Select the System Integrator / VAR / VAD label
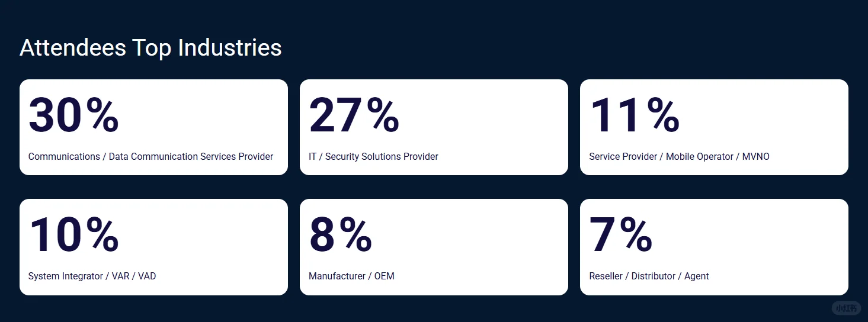Image resolution: width=868 pixels, height=322 pixels. (x=92, y=276)
